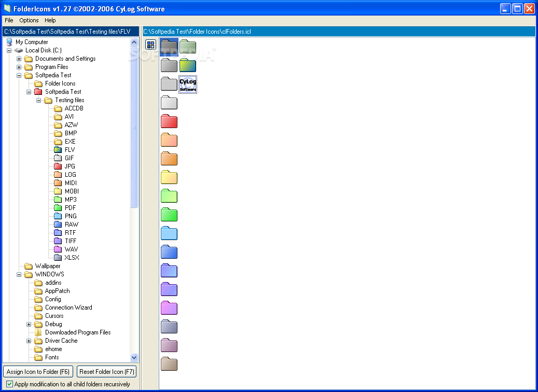Select the Cursors folder in tree

[x=54, y=316]
